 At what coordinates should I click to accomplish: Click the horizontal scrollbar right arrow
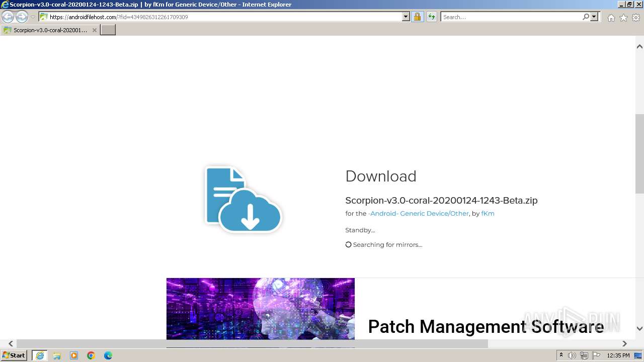pyautogui.click(x=624, y=343)
